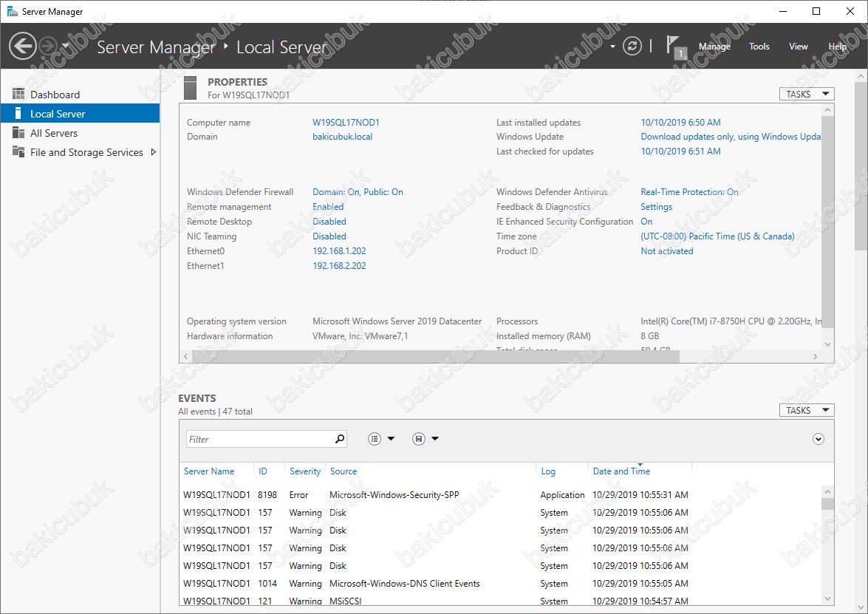This screenshot has width=868, height=614.
Task: Click properties vertical scrollbar down arrow
Action: (827, 344)
